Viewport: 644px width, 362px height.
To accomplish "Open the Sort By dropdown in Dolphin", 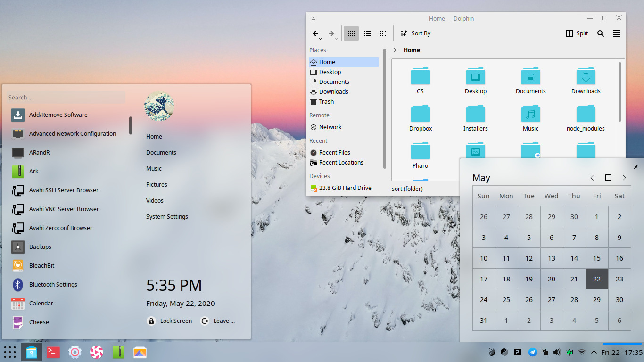I will (x=415, y=33).
